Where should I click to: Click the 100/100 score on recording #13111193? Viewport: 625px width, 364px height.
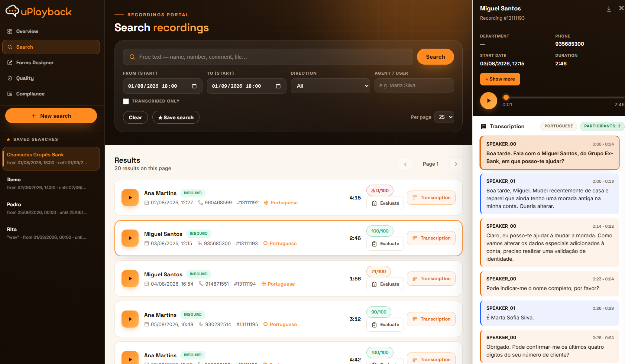pos(380,231)
